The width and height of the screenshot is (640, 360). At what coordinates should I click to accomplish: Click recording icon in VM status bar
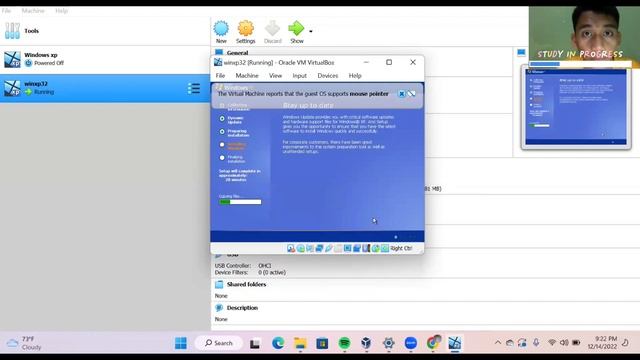(357, 248)
